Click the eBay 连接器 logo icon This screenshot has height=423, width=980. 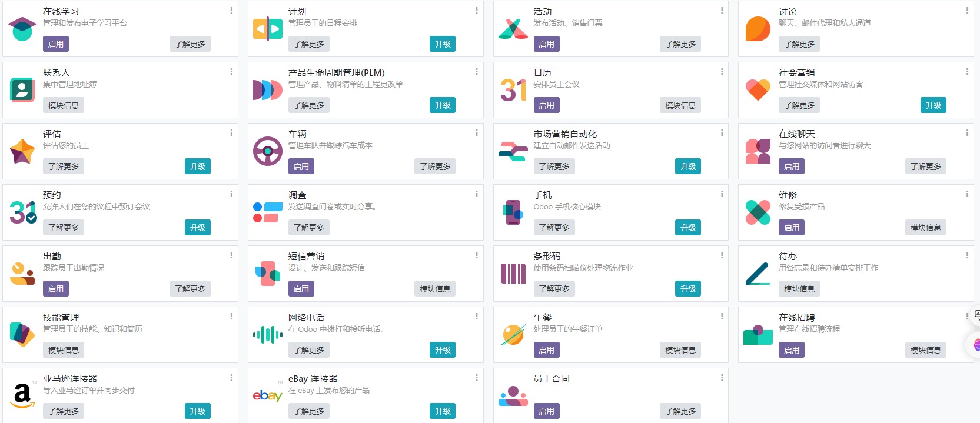coord(268,395)
